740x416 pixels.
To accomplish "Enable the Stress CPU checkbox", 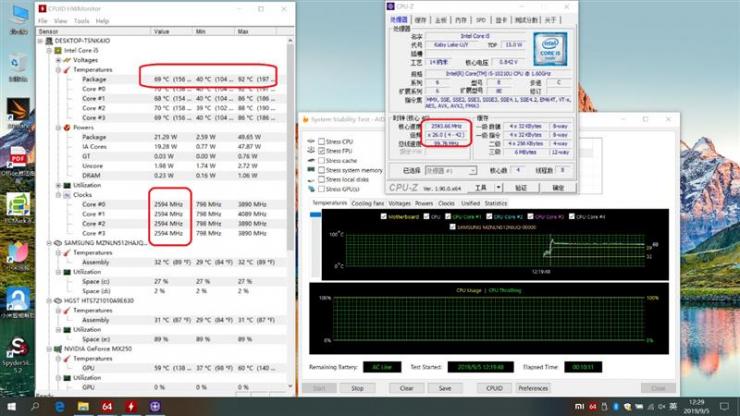I will [321, 141].
